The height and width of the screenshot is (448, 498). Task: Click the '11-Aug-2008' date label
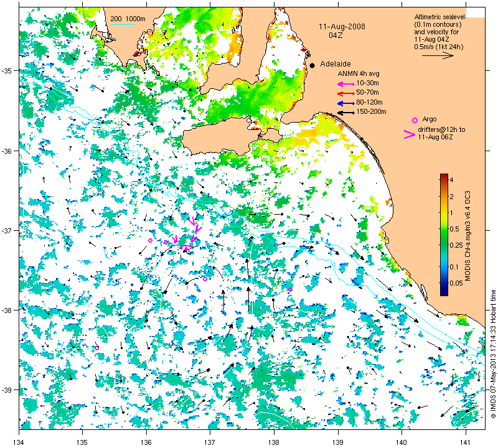tap(342, 27)
